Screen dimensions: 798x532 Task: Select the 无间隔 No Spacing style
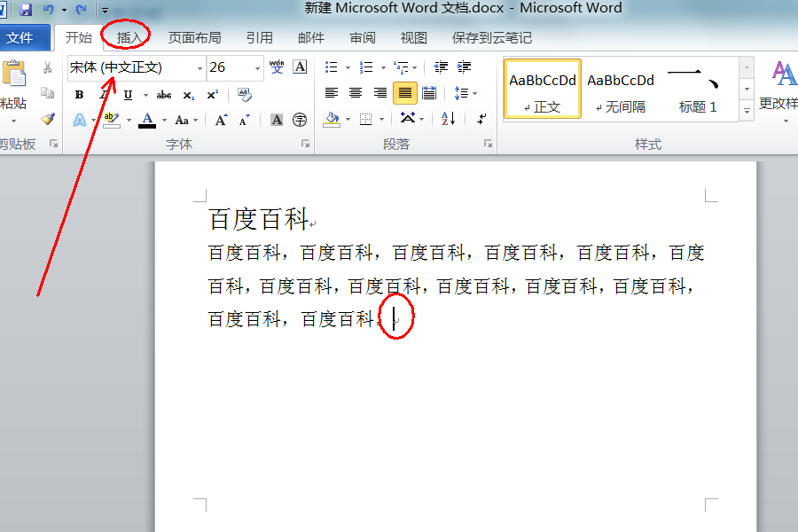(x=621, y=89)
